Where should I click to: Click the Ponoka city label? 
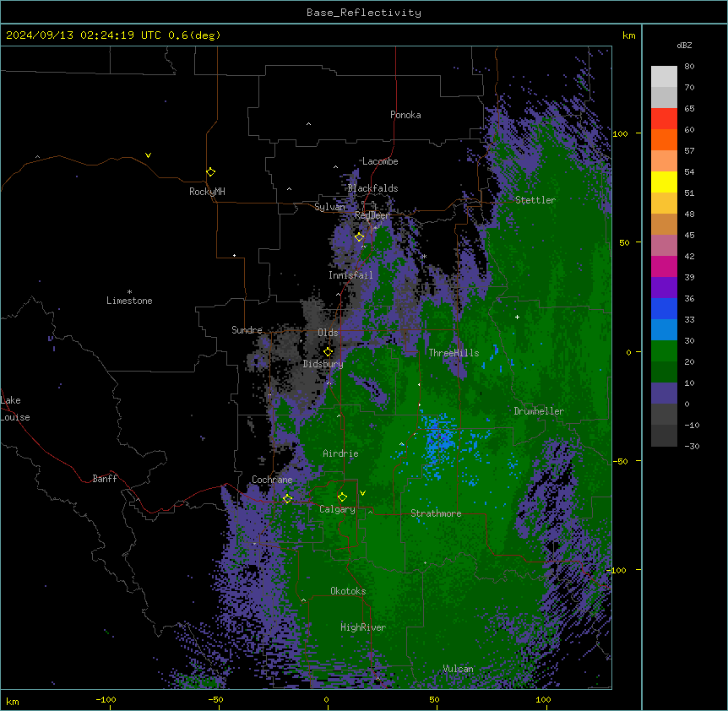pyautogui.click(x=405, y=115)
